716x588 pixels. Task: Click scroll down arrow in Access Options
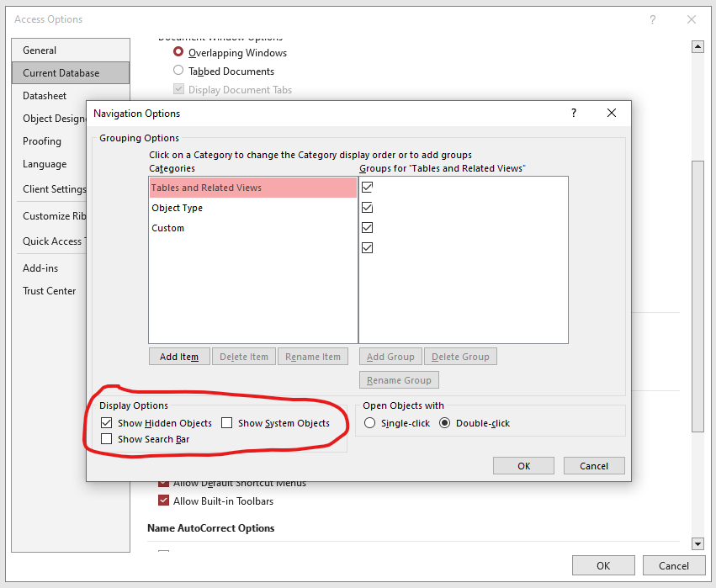(x=697, y=543)
